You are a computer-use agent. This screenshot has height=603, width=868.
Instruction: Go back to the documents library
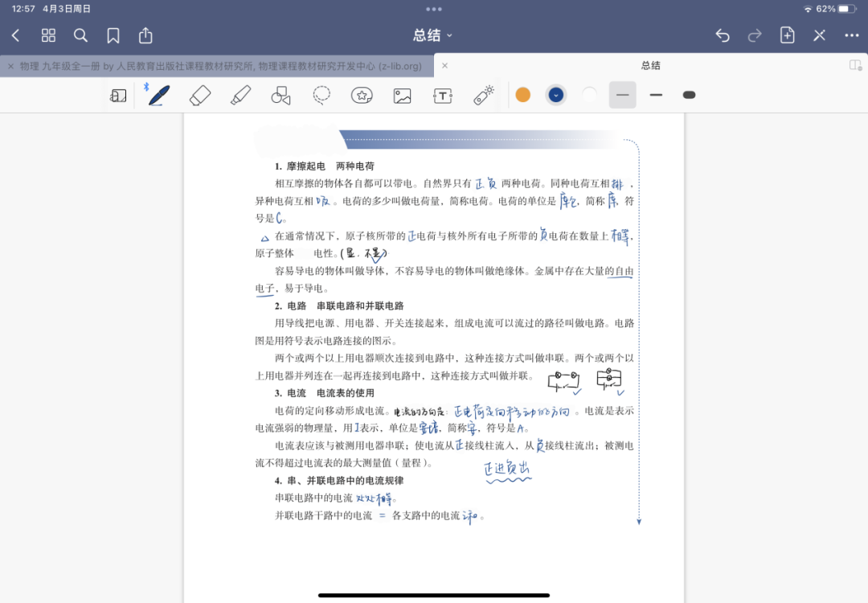pyautogui.click(x=16, y=35)
